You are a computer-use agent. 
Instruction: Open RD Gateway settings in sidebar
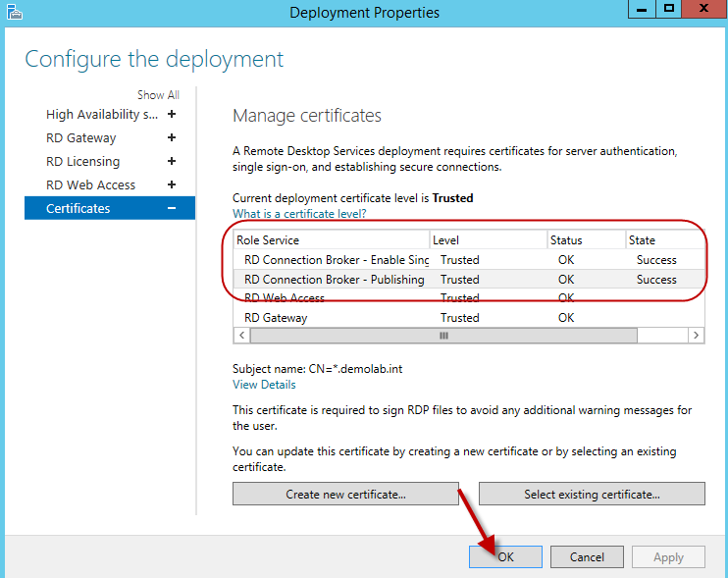(x=80, y=137)
